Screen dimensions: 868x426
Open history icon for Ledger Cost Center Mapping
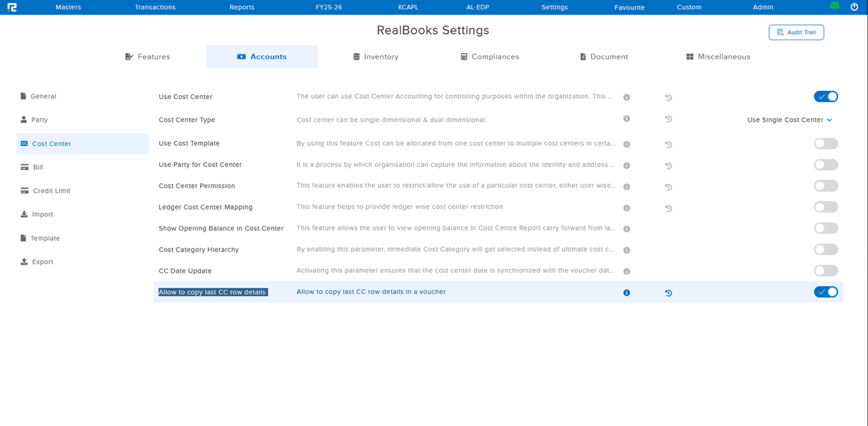pyautogui.click(x=668, y=209)
